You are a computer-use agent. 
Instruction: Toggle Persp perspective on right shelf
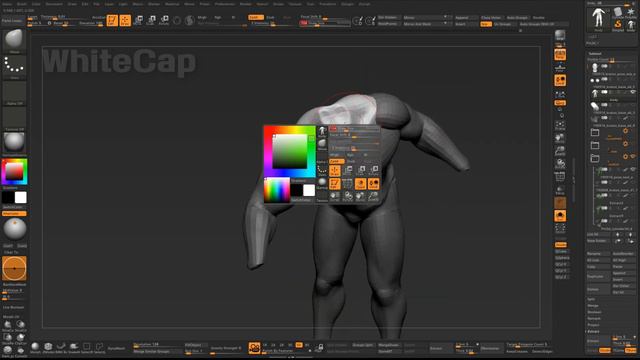[560, 55]
